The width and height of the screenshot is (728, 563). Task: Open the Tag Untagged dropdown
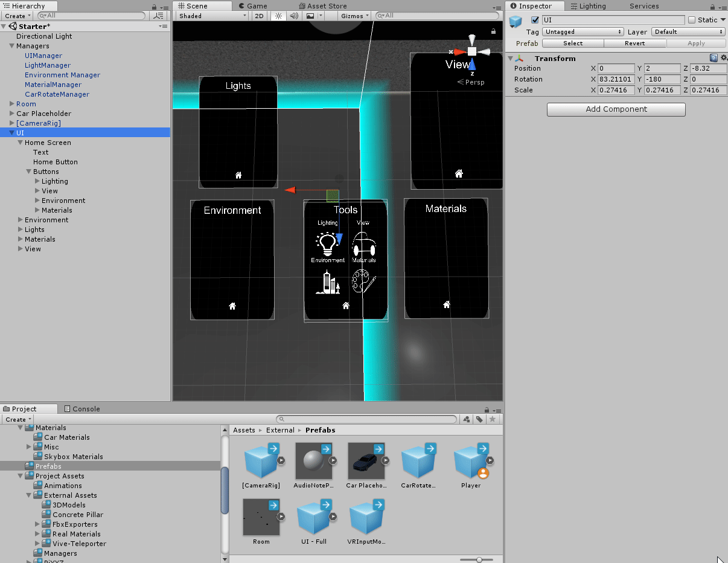point(583,31)
